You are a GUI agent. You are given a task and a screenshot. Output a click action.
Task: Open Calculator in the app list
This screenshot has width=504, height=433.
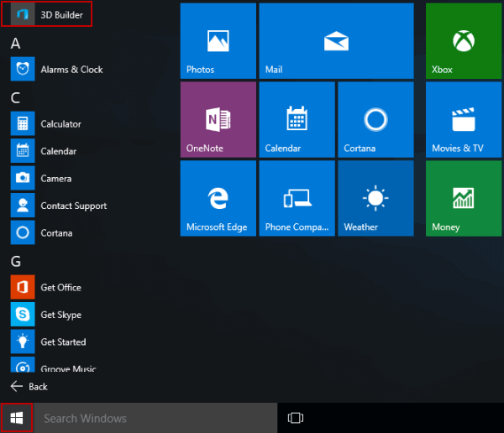pyautogui.click(x=46, y=123)
